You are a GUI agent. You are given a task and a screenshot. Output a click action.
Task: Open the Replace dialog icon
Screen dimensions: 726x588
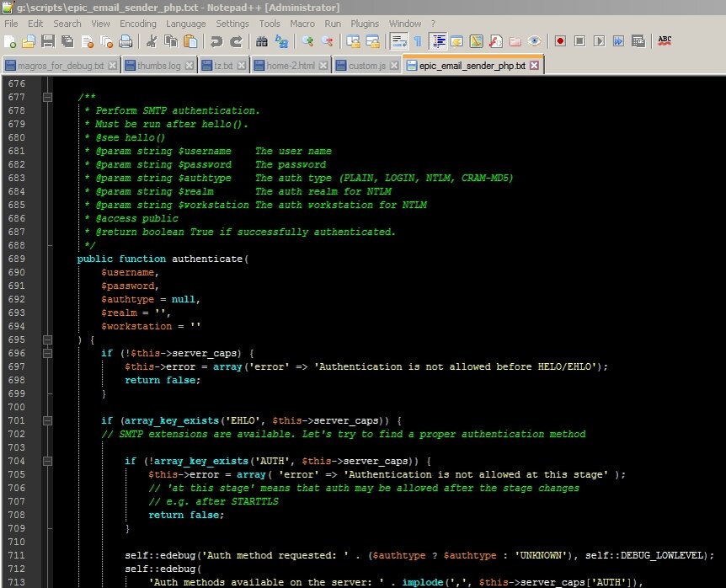click(283, 40)
